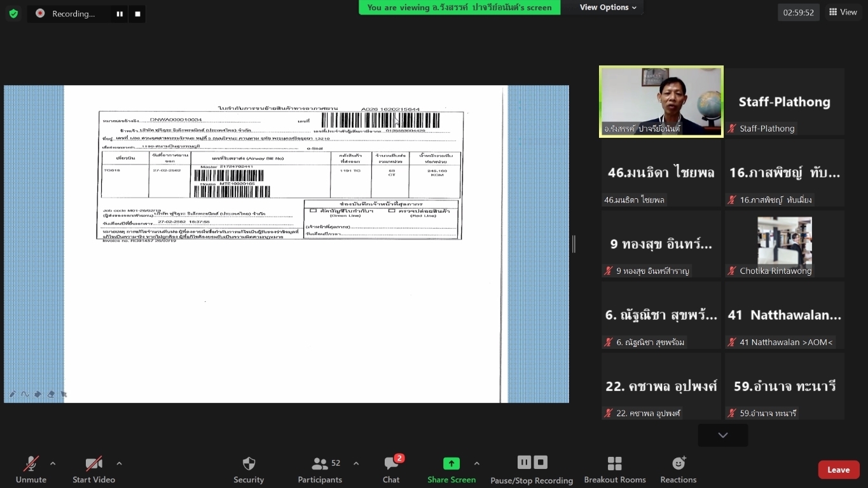
Task: Start Video with the camera toggle
Action: pos(93,470)
